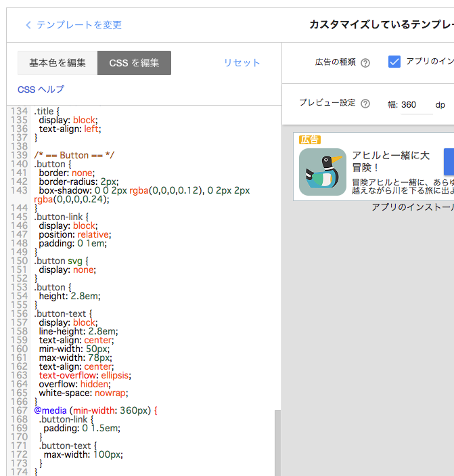Click the リセット link
Image resolution: width=454 pixels, height=476 pixels.
[x=242, y=63]
